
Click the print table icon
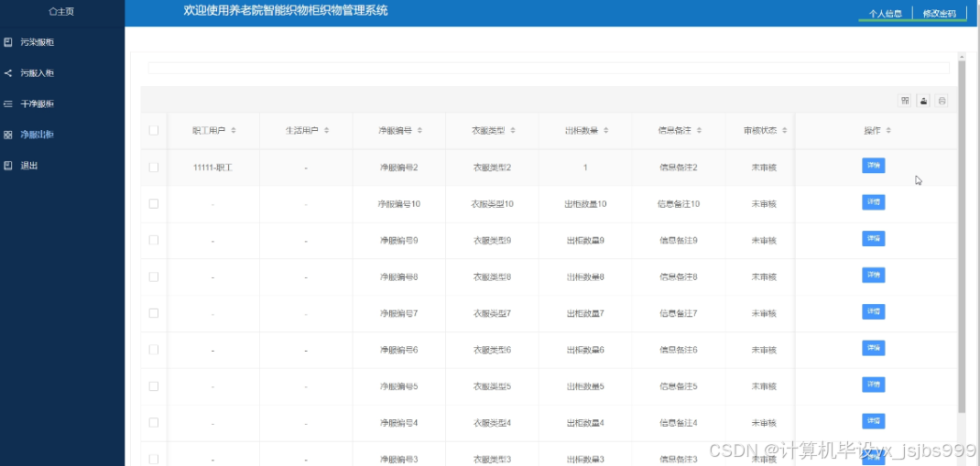(942, 101)
